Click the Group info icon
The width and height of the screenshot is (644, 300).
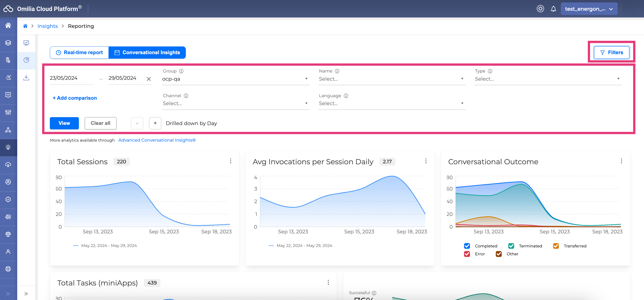181,71
